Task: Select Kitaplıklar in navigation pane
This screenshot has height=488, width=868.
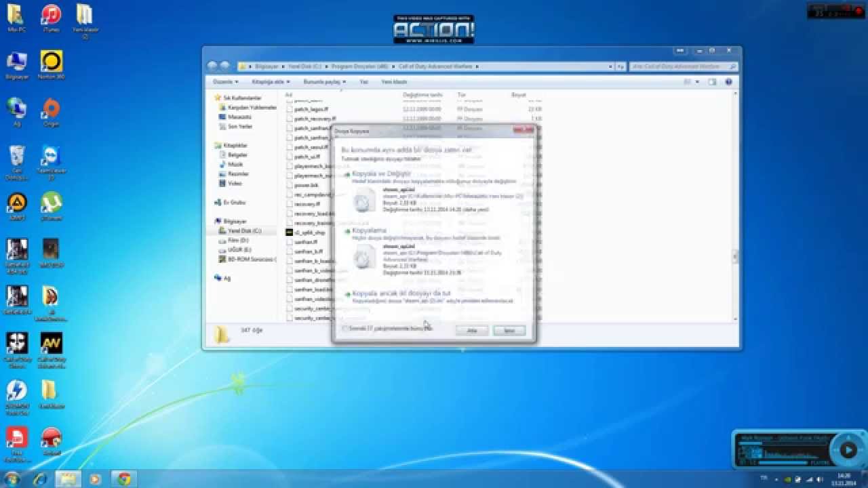Action: (x=235, y=146)
